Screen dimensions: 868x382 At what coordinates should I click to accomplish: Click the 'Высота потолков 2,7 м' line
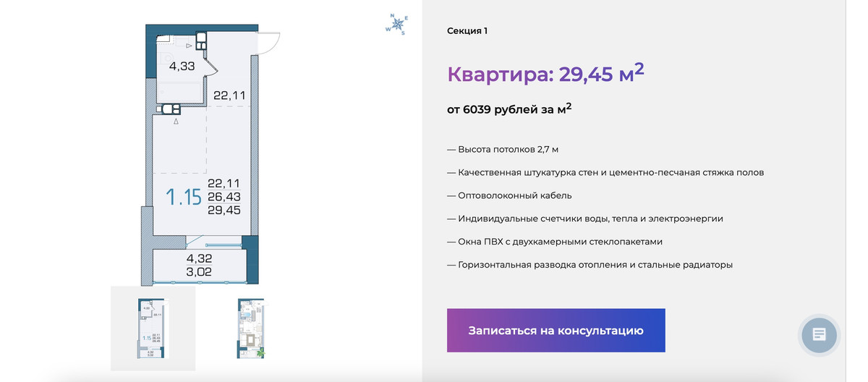point(503,149)
